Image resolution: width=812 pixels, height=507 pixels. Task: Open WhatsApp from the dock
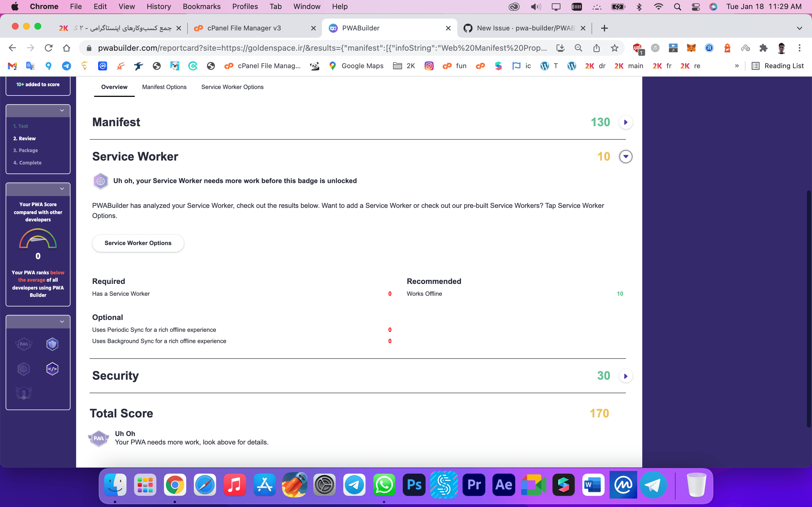coord(384,484)
